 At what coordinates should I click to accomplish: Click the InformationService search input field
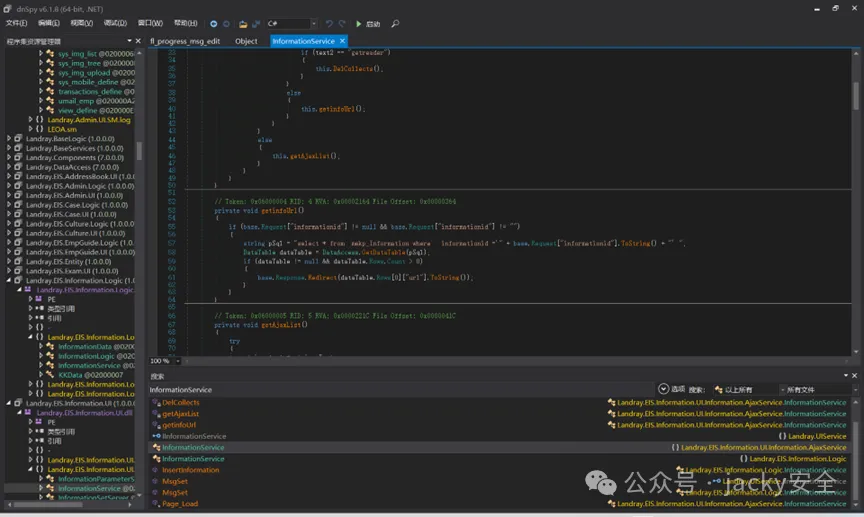[401, 390]
